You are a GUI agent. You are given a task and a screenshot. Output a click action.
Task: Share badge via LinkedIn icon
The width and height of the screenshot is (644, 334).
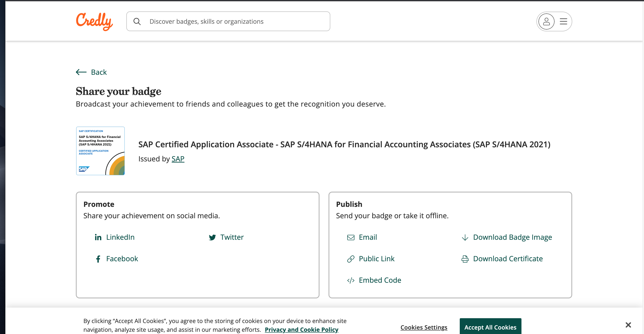[x=98, y=237]
